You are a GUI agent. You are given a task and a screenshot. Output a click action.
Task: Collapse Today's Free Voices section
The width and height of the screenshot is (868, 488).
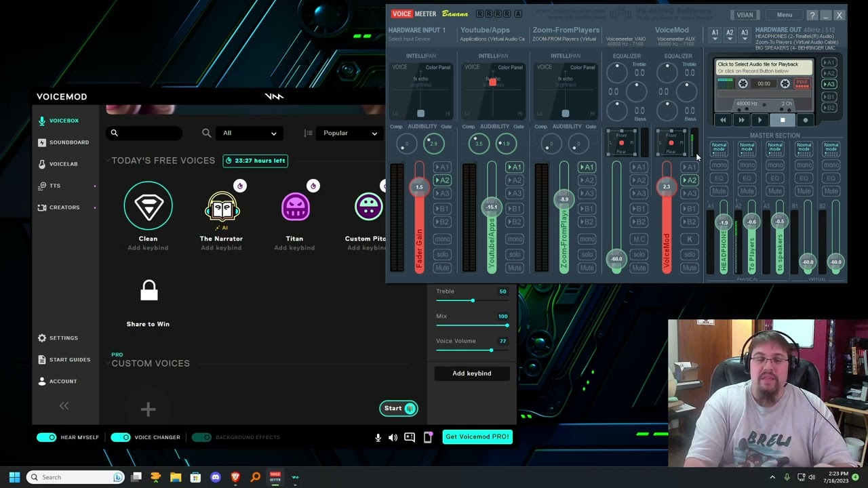coord(107,161)
